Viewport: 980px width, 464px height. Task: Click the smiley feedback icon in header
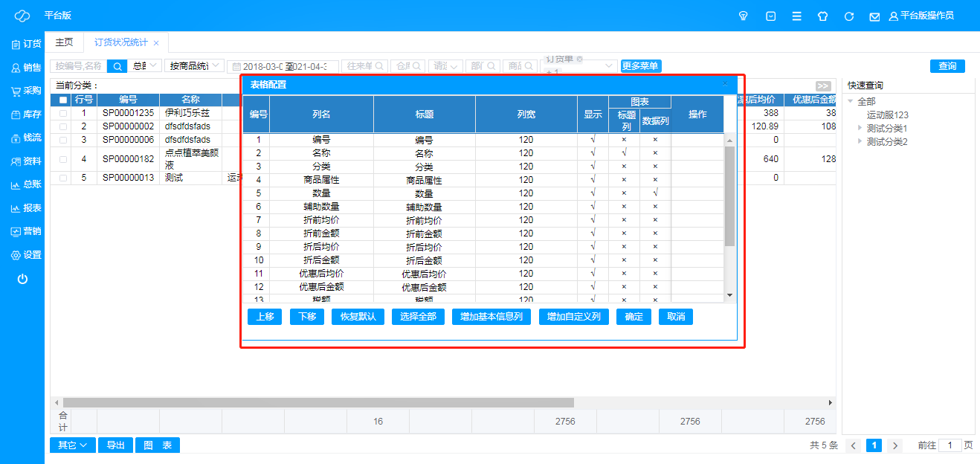click(770, 16)
